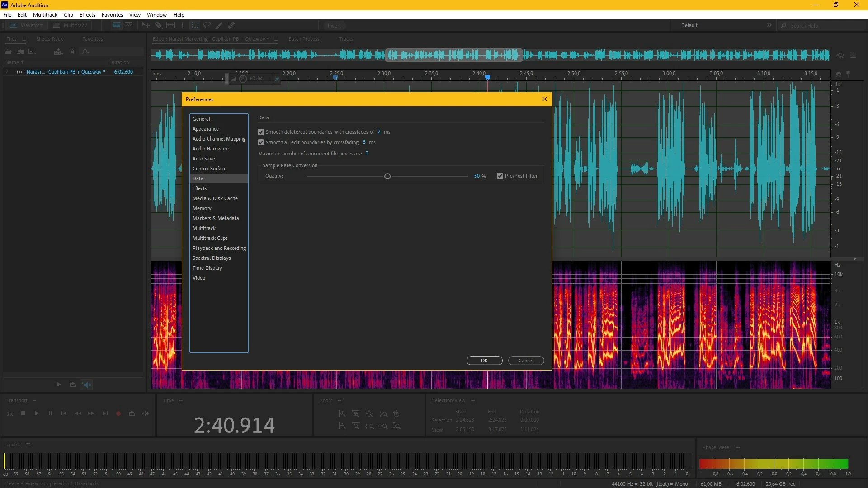868x488 pixels.
Task: Disable the Pre/Post Filter checkbox
Action: point(500,176)
